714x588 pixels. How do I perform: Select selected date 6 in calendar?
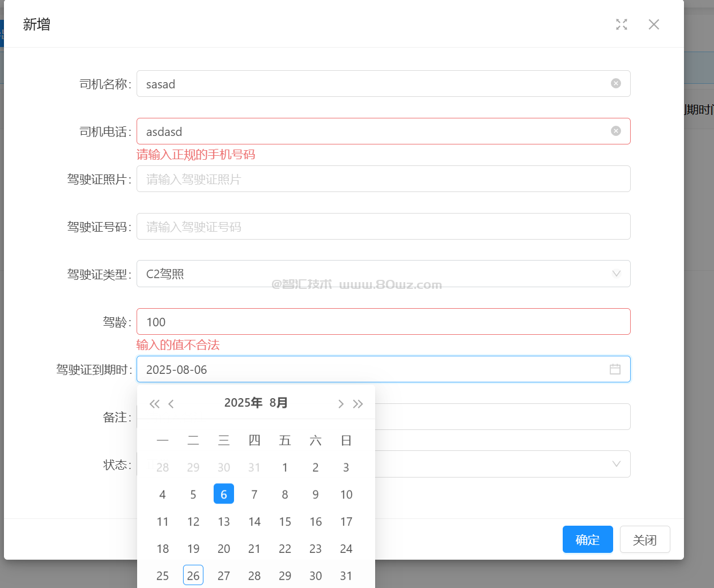tap(224, 494)
